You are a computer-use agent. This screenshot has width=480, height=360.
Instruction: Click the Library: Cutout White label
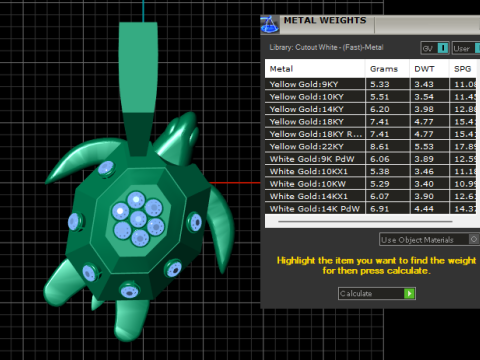click(x=326, y=47)
